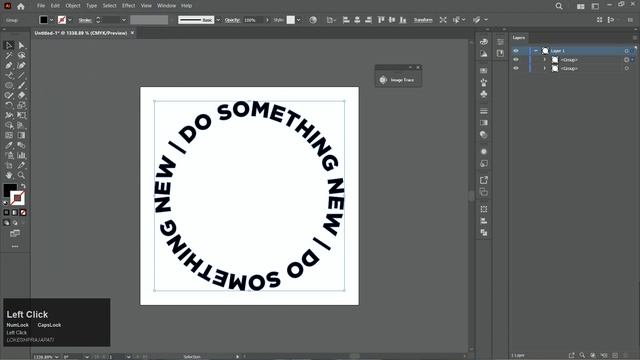The width and height of the screenshot is (640, 360).
Task: Click the Stroke label link
Action: coord(85,20)
